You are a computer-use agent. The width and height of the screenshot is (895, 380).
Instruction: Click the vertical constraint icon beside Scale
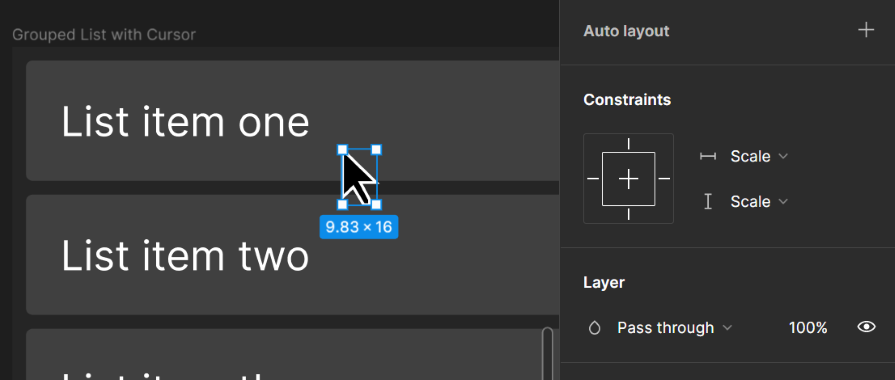click(x=708, y=201)
